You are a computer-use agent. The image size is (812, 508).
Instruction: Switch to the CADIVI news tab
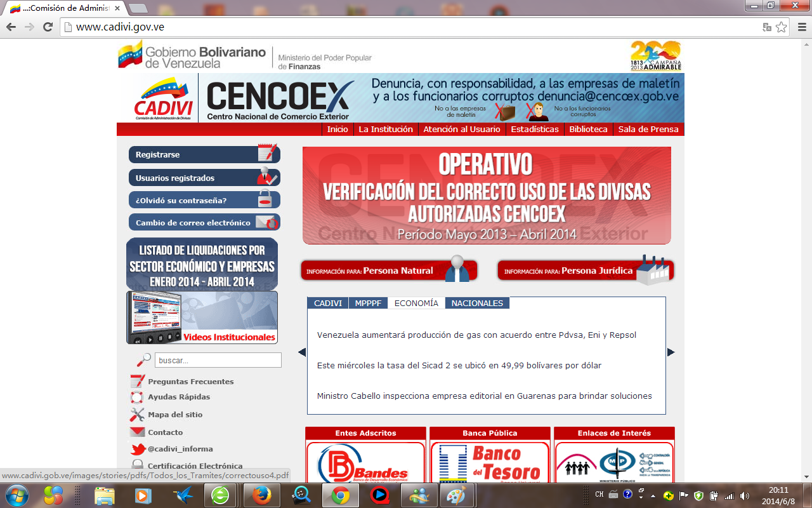pos(328,303)
